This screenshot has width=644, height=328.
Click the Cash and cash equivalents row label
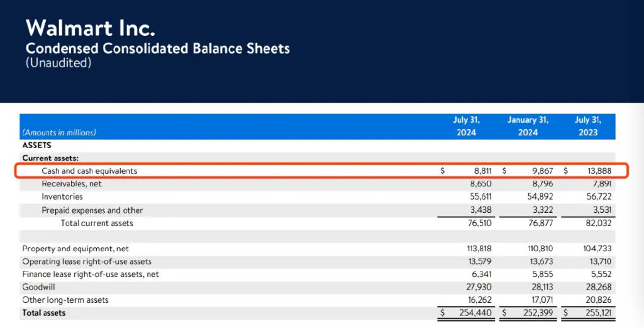[89, 171]
